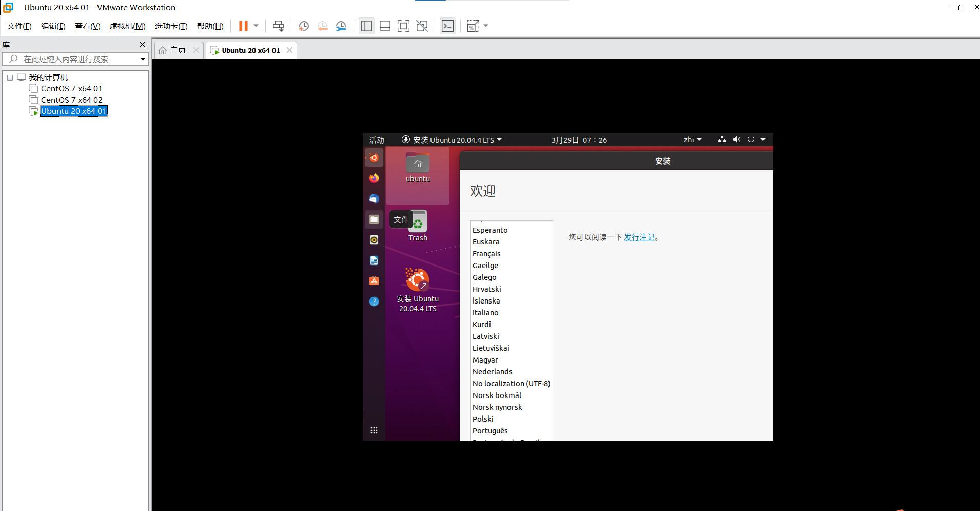Select 我的计算机 in the library tree

pyautogui.click(x=48, y=78)
